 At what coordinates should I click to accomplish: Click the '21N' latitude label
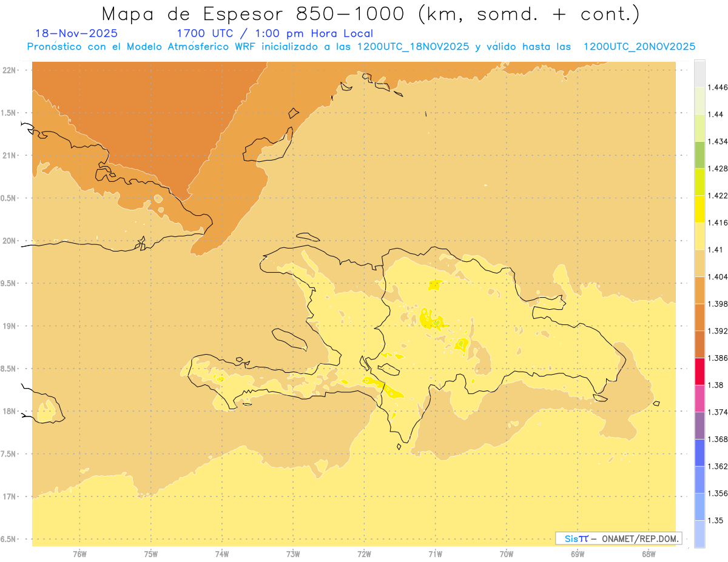click(x=9, y=156)
